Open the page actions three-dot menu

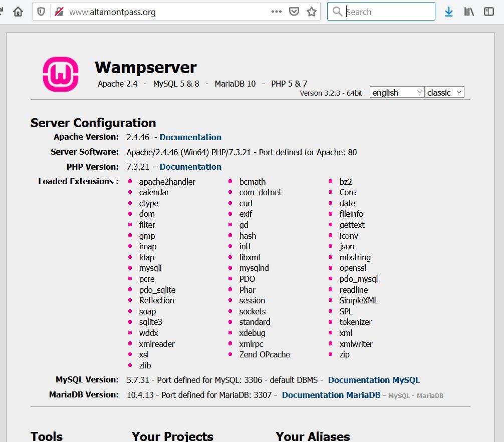point(276,12)
